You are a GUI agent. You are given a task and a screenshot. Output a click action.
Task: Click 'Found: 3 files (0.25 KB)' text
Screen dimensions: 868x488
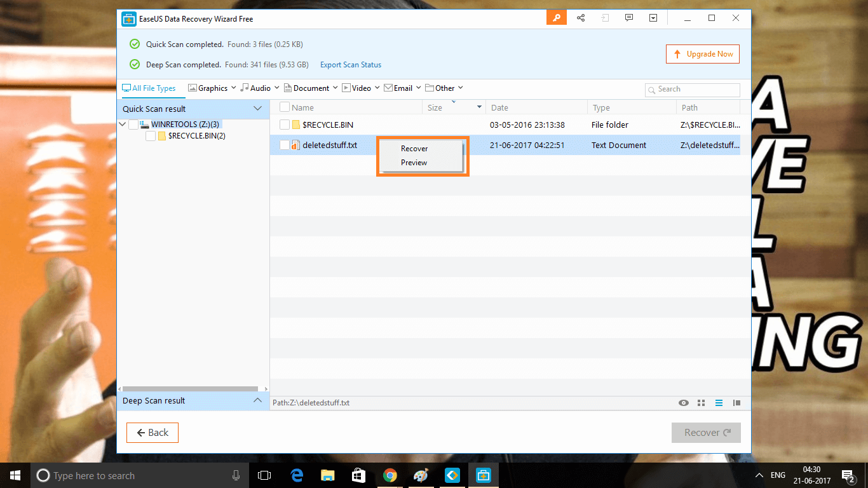coord(264,44)
